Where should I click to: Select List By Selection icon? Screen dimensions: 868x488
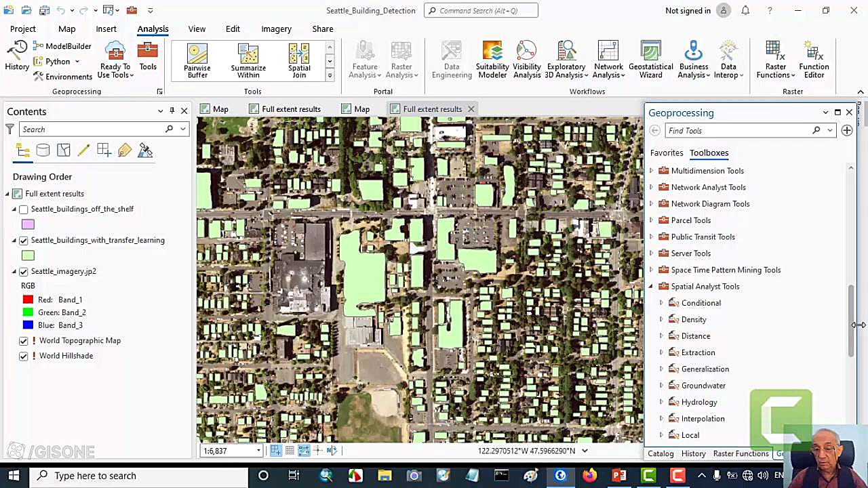coord(64,150)
